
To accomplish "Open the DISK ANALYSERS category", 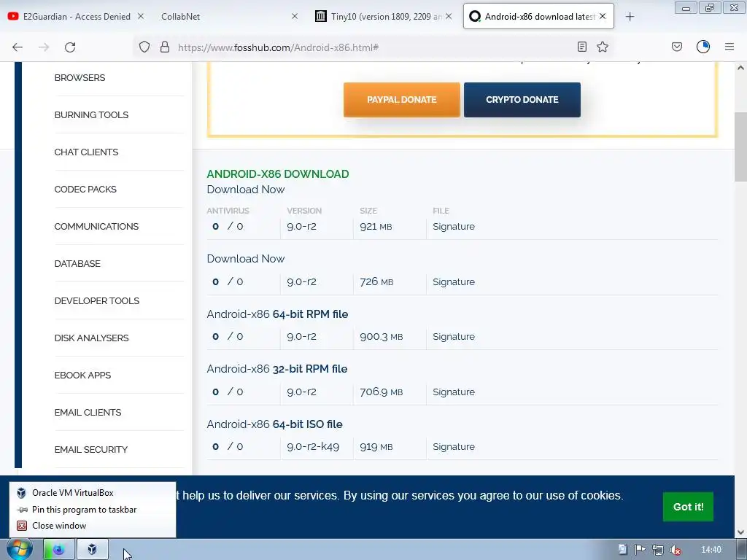I will pyautogui.click(x=91, y=338).
